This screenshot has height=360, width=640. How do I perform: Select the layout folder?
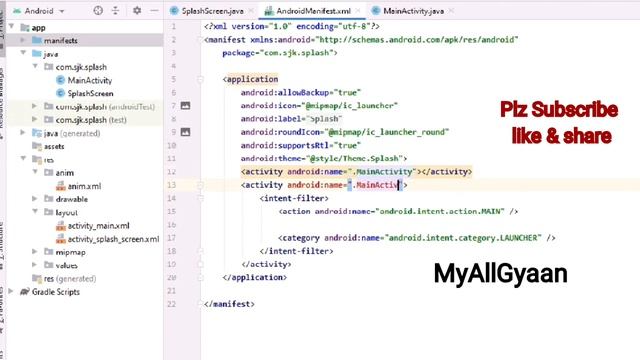pos(66,213)
